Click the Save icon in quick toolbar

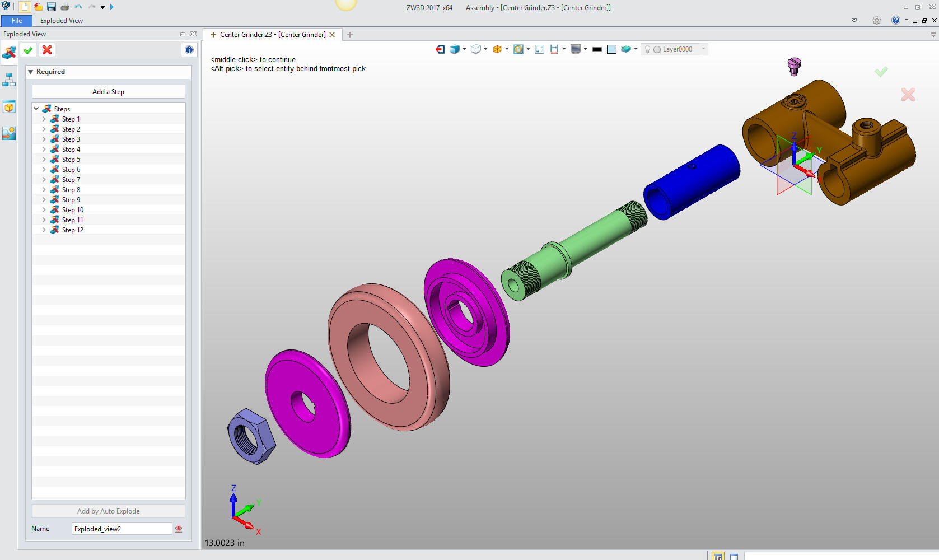click(x=52, y=7)
